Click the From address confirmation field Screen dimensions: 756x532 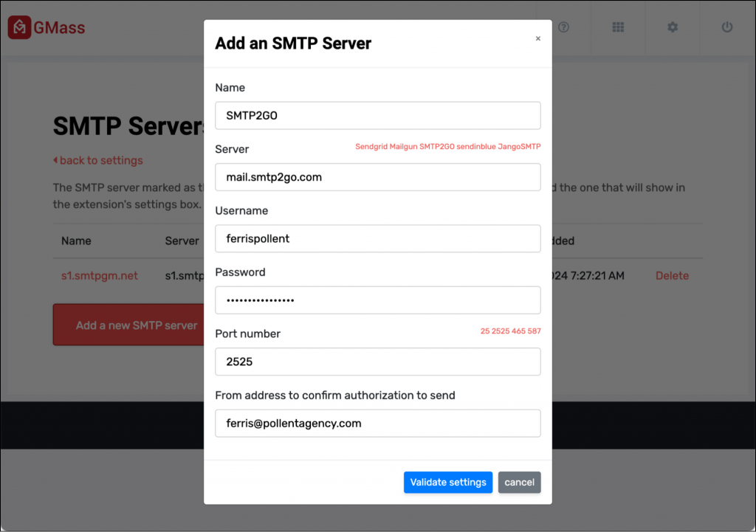(x=377, y=423)
